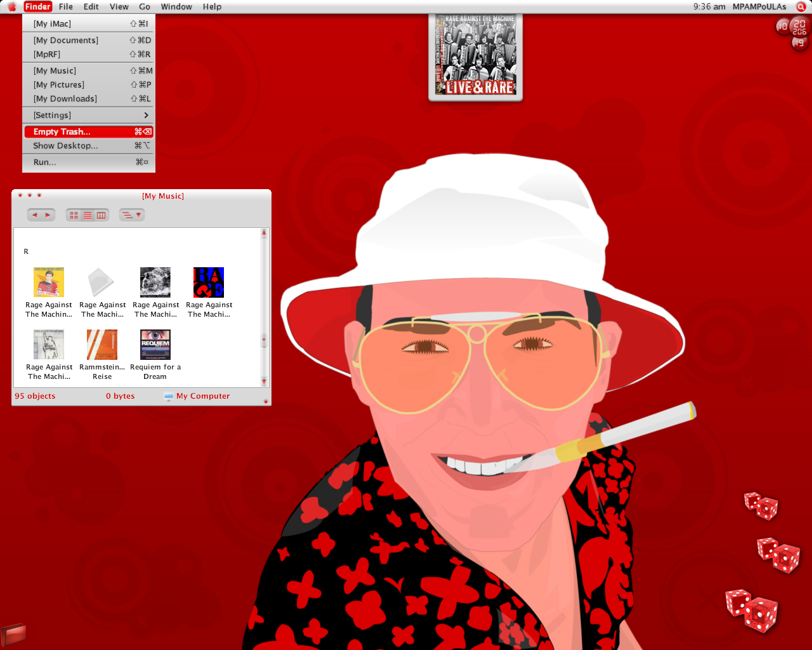Choose [My Pictures] menu entry
812x650 pixels.
click(89, 84)
